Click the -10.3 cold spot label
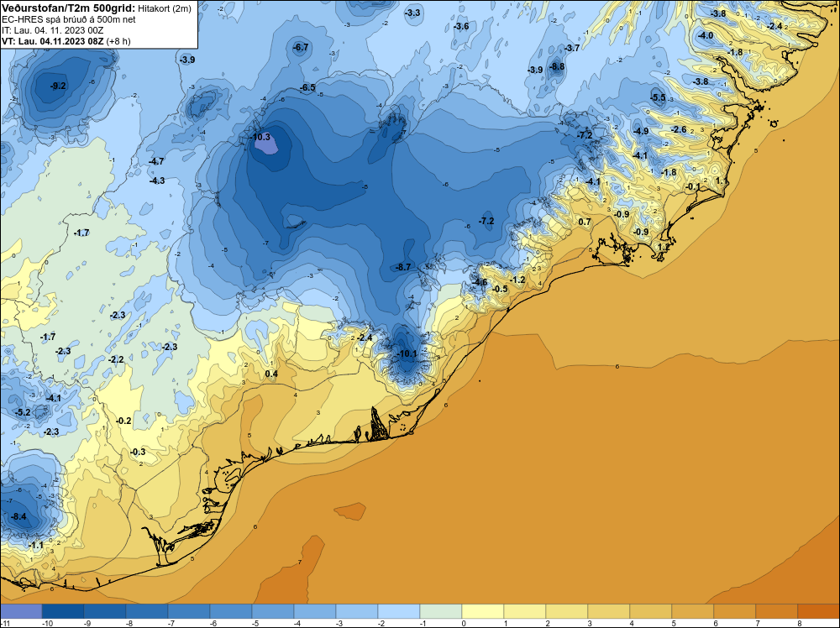 (x=260, y=137)
